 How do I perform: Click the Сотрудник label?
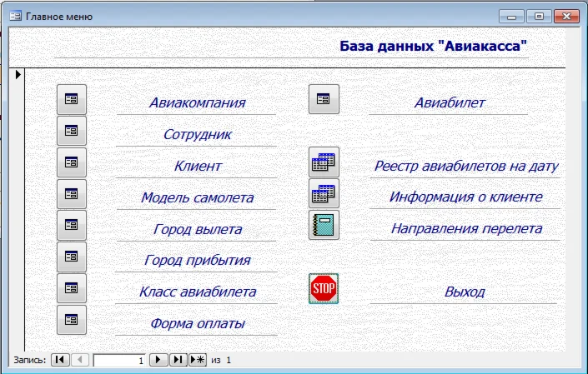[x=197, y=134]
